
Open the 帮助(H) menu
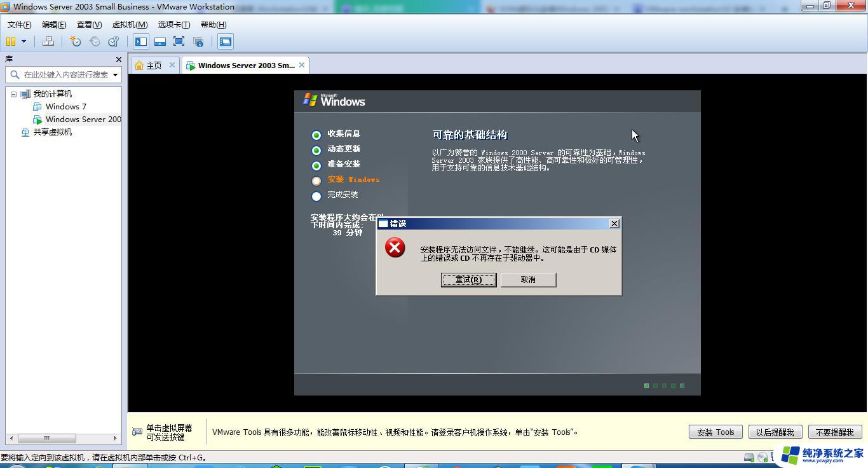(214, 24)
